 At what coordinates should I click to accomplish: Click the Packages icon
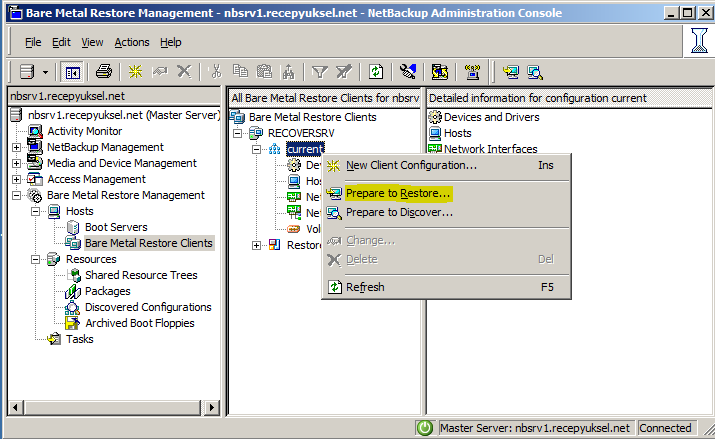click(x=73, y=291)
